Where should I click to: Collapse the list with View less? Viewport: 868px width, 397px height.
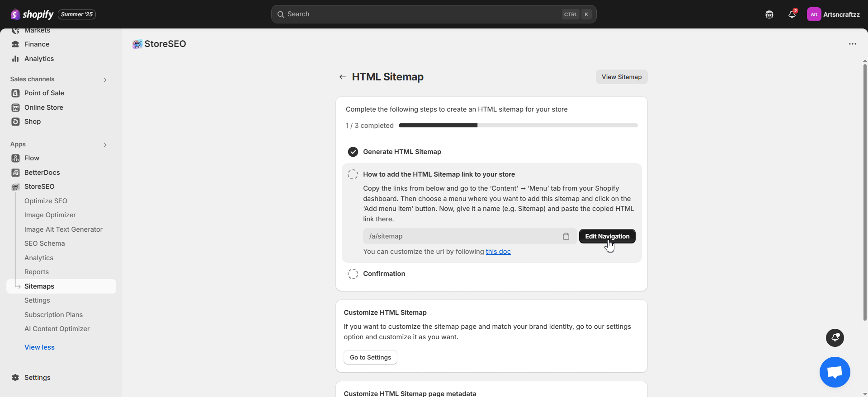39,347
